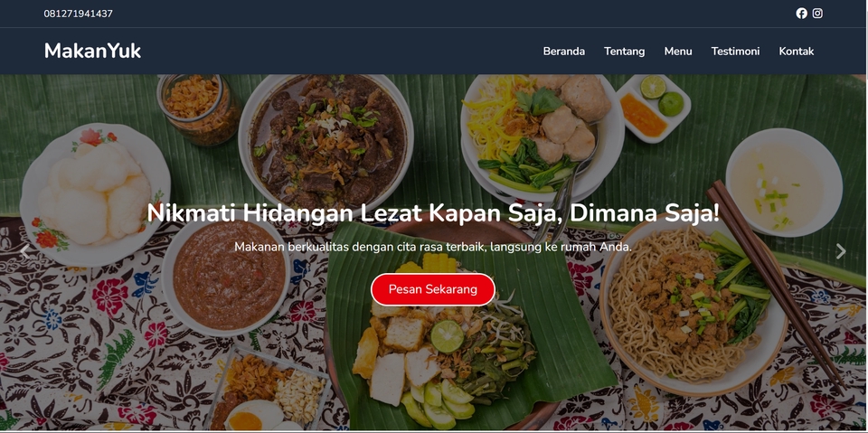
Task: Call the phone number 081271941437
Action: coord(78,14)
